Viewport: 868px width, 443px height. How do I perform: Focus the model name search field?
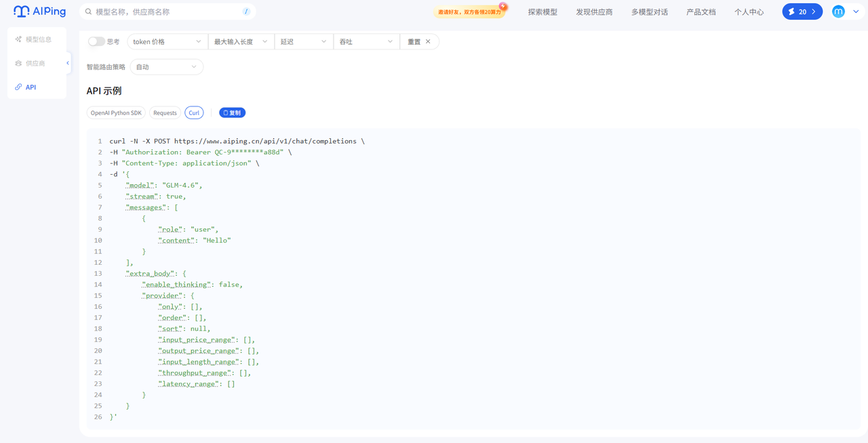167,12
